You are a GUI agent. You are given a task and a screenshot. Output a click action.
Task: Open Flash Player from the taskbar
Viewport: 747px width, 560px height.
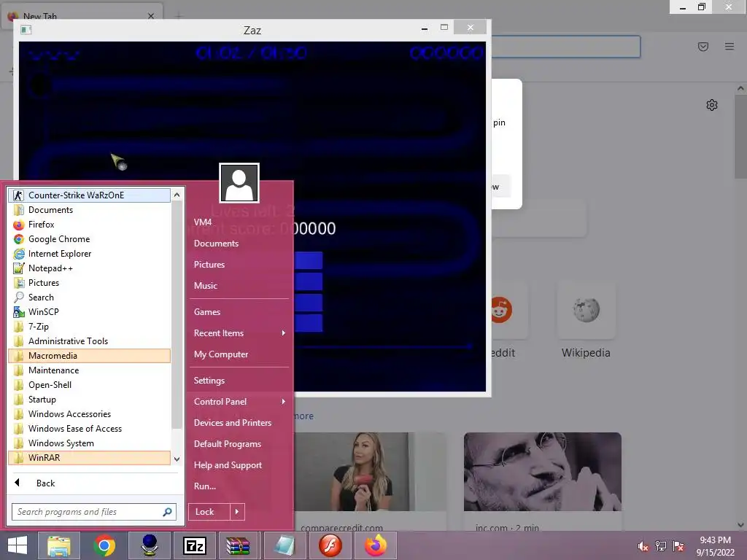pyautogui.click(x=330, y=545)
